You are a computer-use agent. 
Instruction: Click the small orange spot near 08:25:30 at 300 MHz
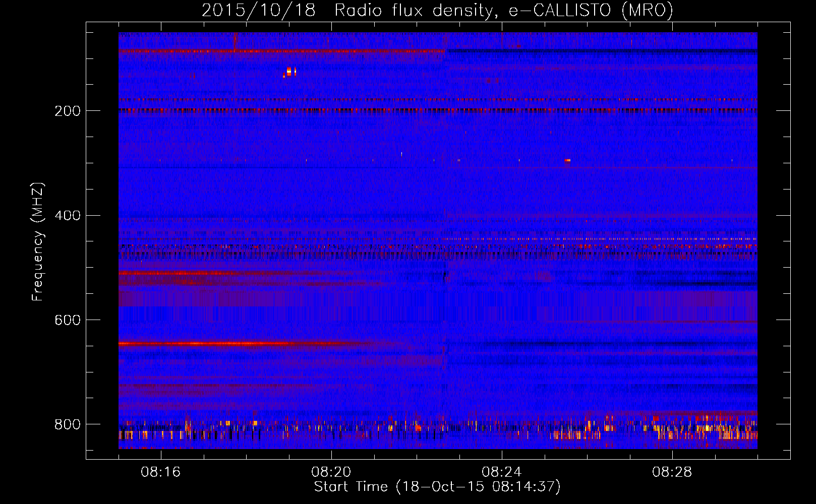tap(567, 161)
